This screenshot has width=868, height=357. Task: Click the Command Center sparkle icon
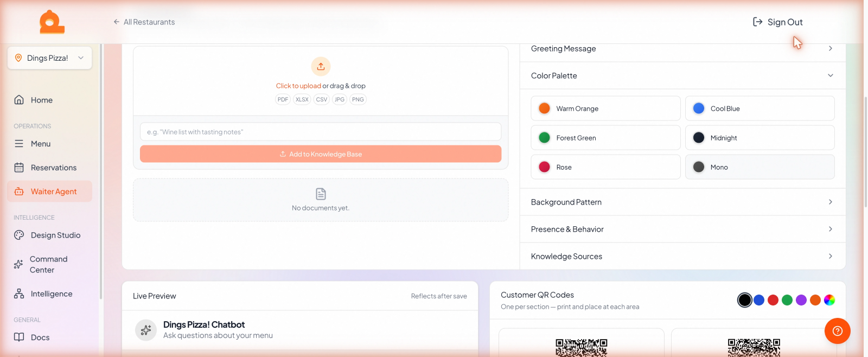18,264
